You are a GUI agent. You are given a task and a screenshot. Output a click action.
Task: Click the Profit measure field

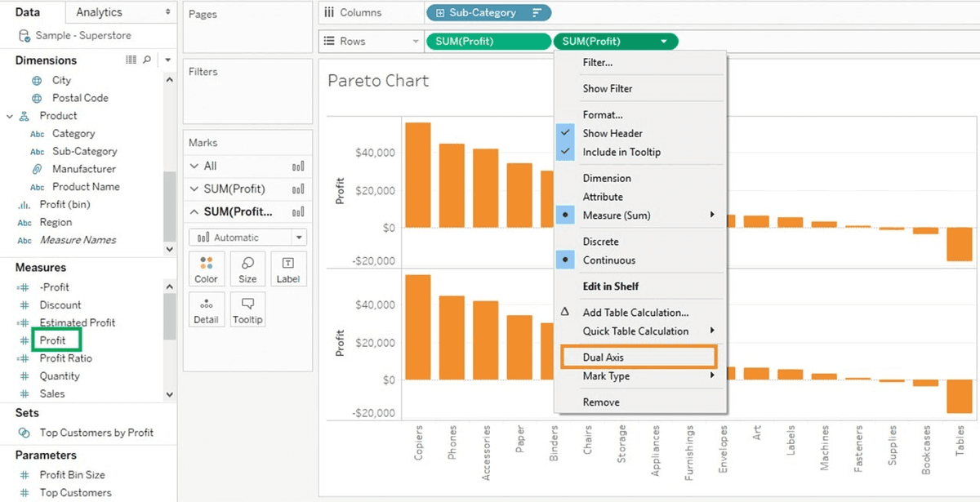[53, 340]
